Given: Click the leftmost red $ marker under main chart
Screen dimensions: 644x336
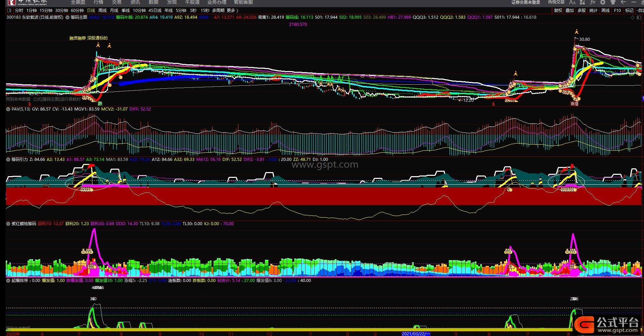Looking at the screenshot, I should click(x=30, y=104).
